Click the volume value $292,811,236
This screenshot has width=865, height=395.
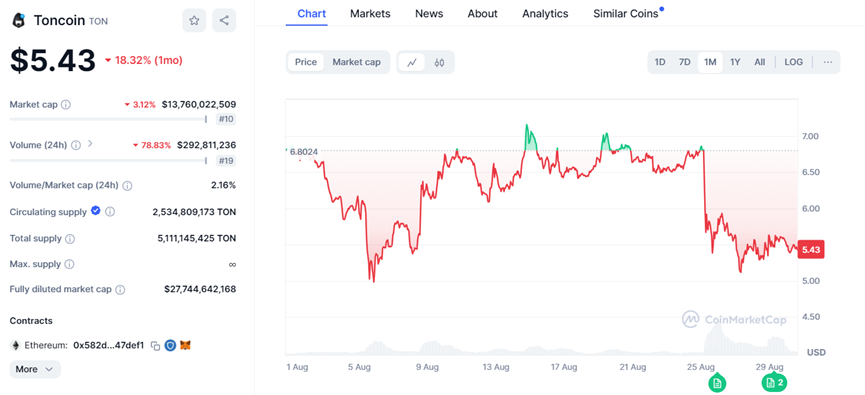pyautogui.click(x=207, y=145)
